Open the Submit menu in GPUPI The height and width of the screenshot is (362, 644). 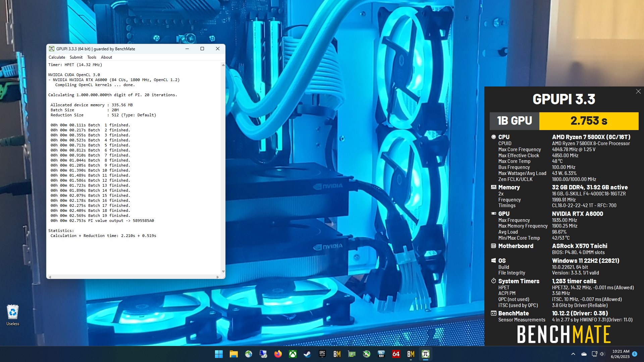pyautogui.click(x=76, y=57)
